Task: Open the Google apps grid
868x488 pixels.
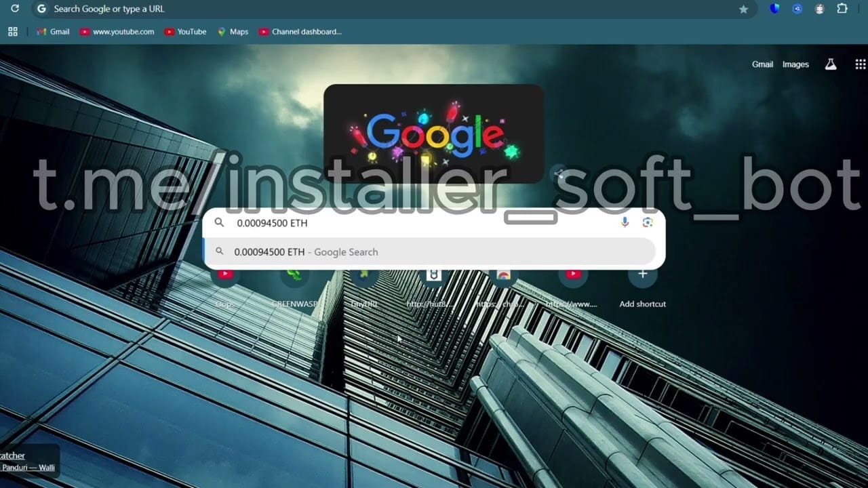Action: coord(860,64)
